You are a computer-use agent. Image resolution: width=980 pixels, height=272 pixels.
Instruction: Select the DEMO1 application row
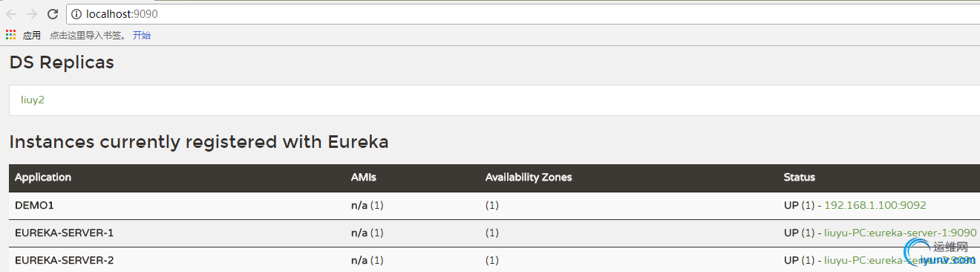coord(494,206)
